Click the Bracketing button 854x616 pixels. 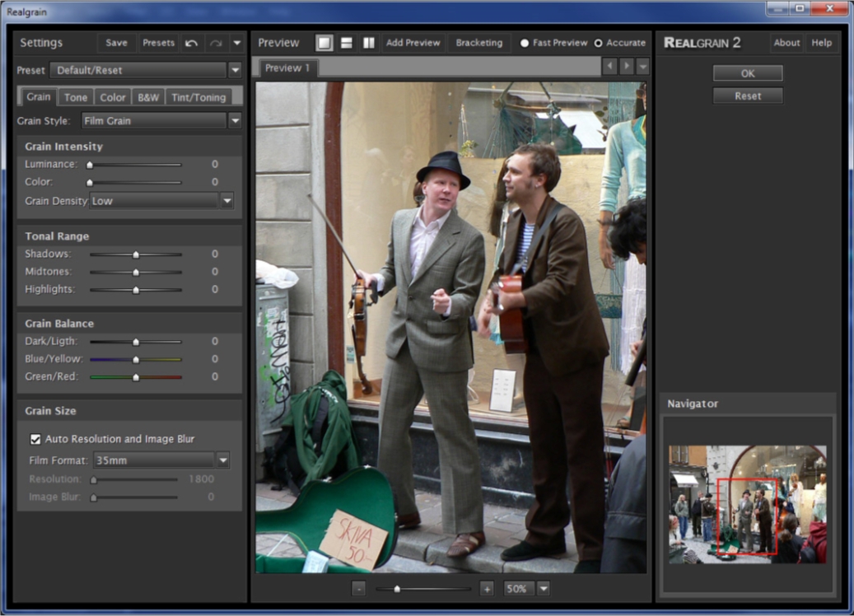coord(479,43)
